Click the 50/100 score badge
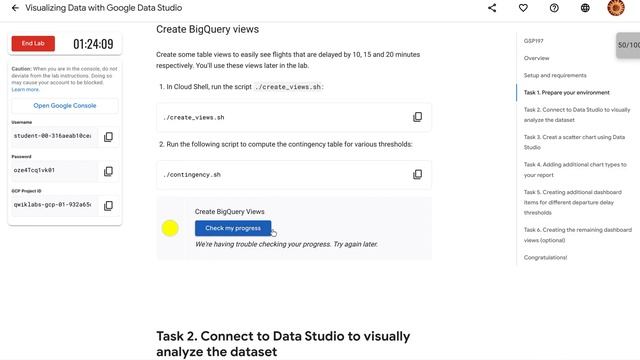Screen dimensions: 640x360 click(x=628, y=45)
